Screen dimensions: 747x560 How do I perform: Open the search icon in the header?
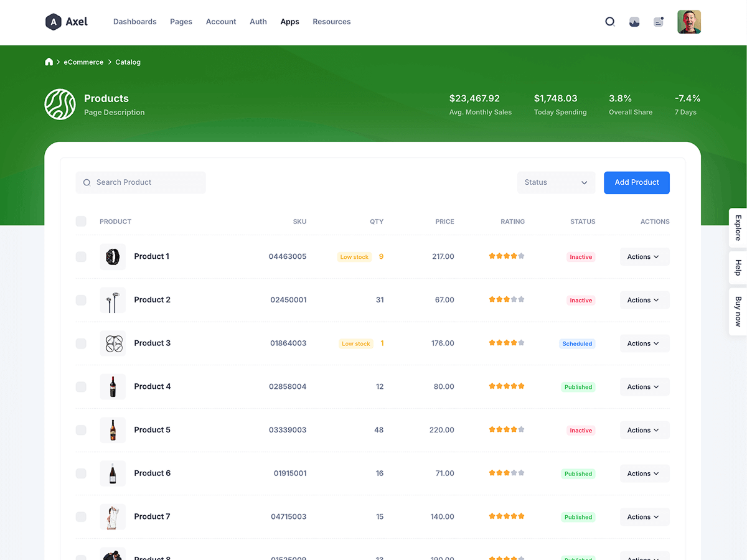[x=610, y=22]
